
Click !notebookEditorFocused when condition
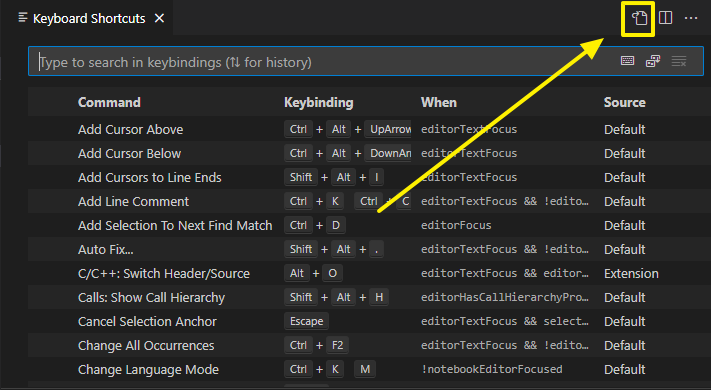pos(492,370)
